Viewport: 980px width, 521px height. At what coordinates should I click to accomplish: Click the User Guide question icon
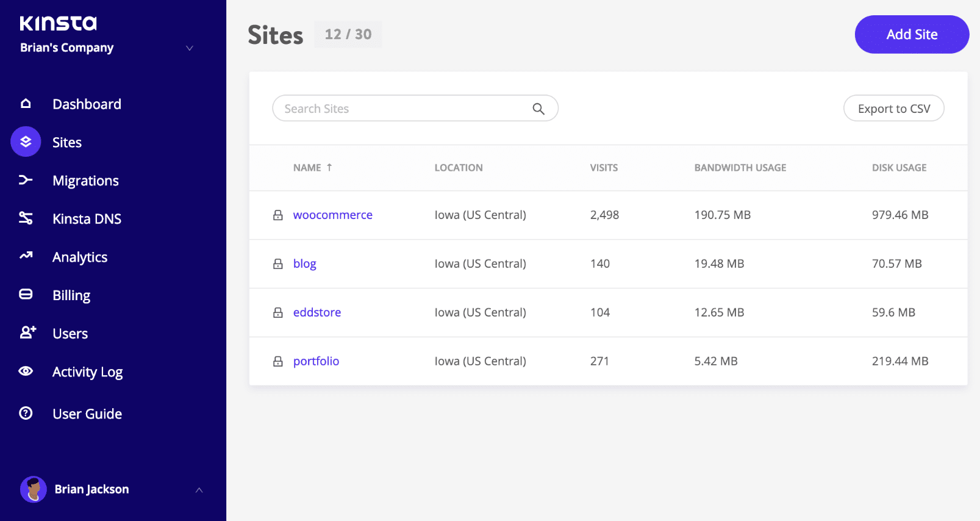[x=26, y=413]
